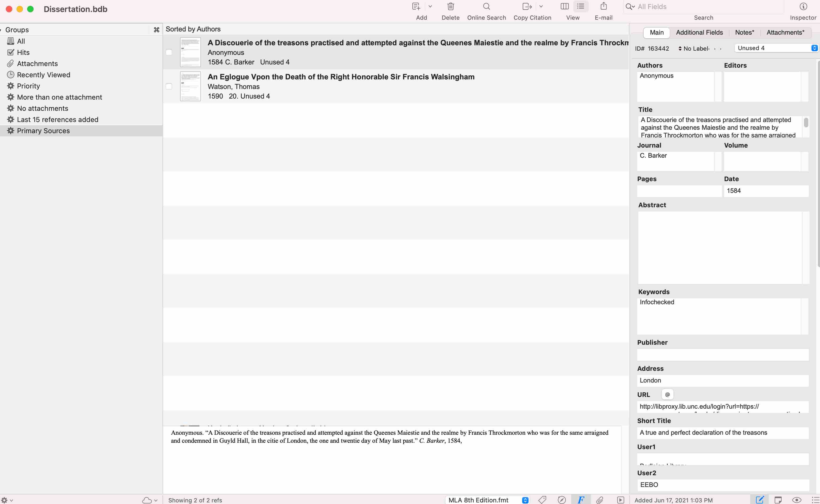Viewport: 820px width, 504px height.
Task: Select the Attachments tab
Action: pyautogui.click(x=785, y=32)
